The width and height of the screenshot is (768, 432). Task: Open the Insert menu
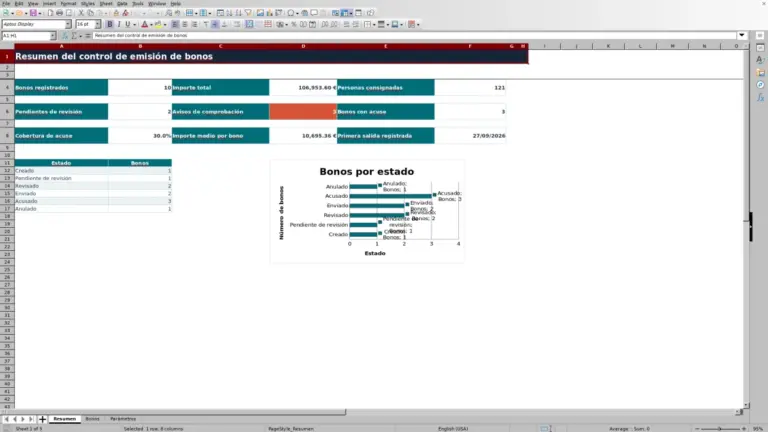click(x=49, y=3)
